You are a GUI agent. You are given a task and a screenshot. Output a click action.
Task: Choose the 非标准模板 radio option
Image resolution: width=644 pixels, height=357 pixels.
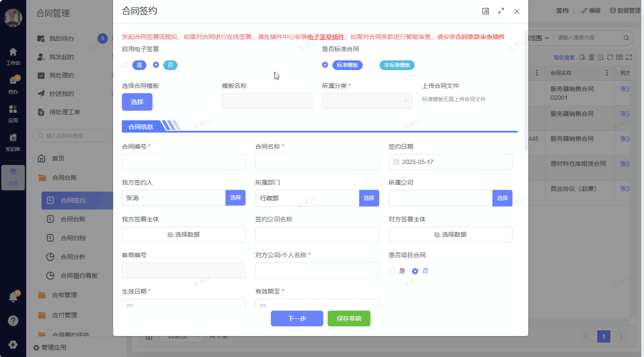[372, 65]
